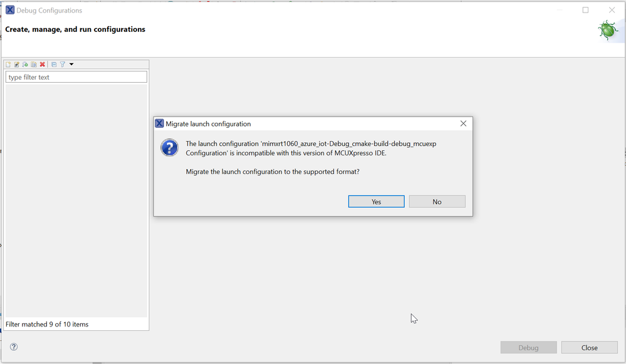Create a new launch configuration prototype
The width and height of the screenshot is (626, 364).
point(17,64)
